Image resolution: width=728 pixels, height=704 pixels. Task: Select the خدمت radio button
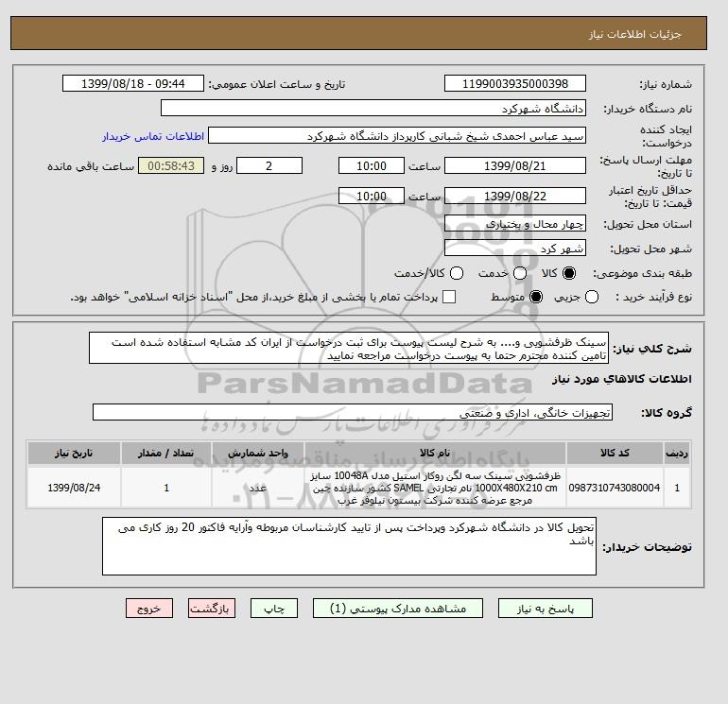(x=520, y=273)
